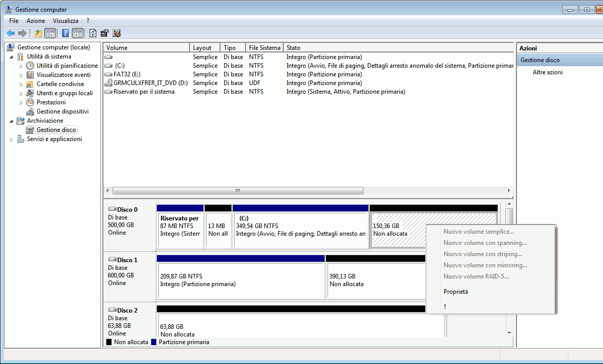The width and height of the screenshot is (603, 364).
Task: Click the black Non allocata legend swatch
Action: pyautogui.click(x=109, y=342)
